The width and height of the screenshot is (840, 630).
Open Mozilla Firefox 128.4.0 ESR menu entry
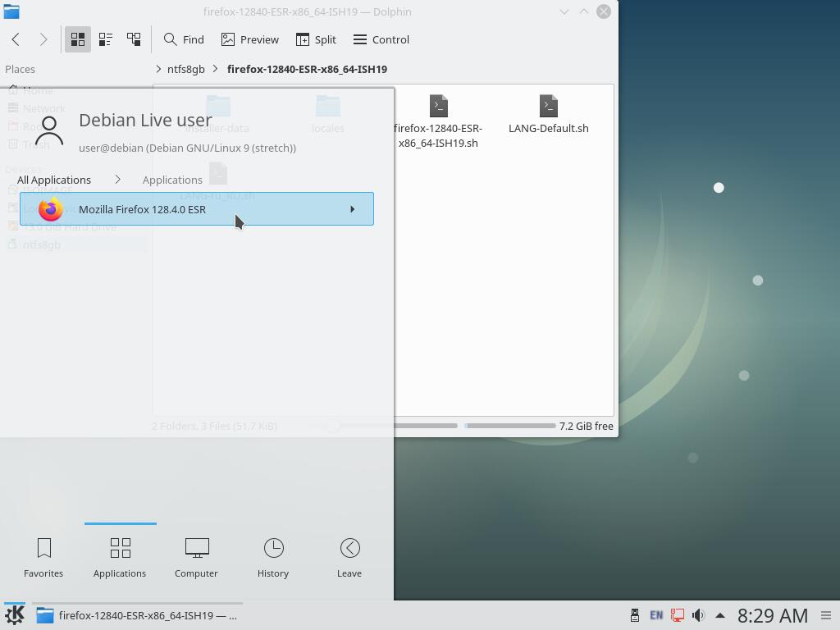point(197,209)
